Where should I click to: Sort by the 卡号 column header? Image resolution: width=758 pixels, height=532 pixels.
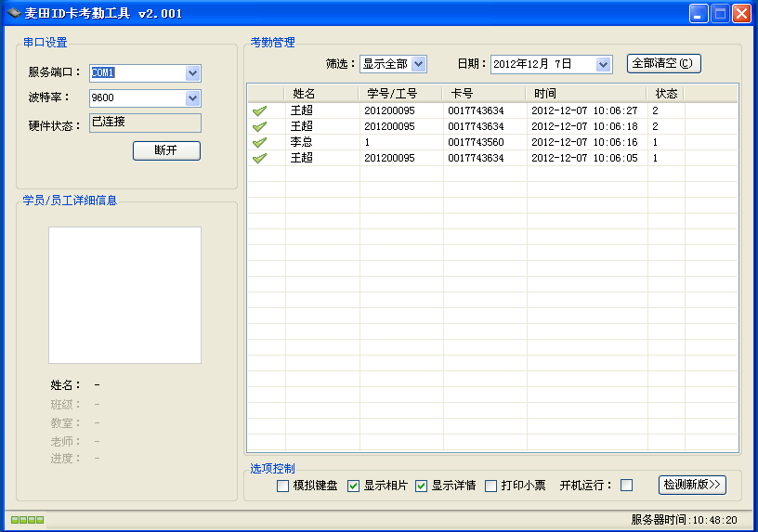click(x=484, y=93)
